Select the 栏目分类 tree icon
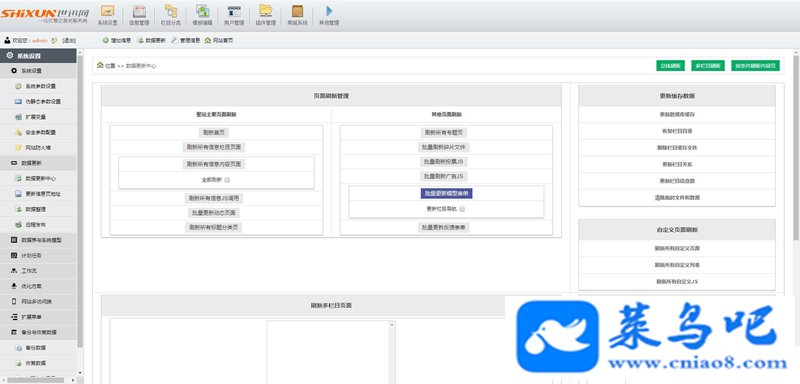 pos(171,11)
